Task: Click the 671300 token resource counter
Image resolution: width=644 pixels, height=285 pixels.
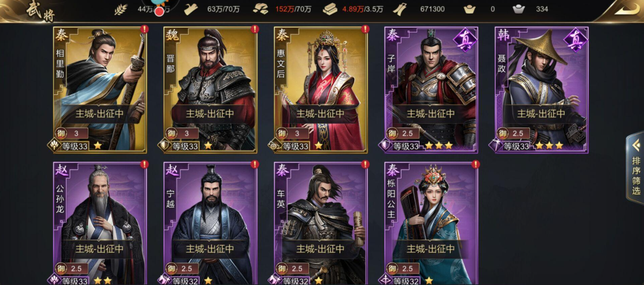Action: click(x=432, y=9)
